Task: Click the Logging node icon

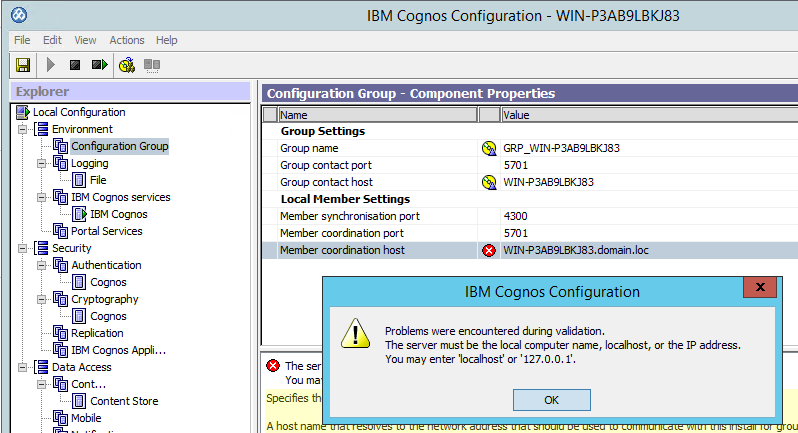Action: [x=61, y=163]
